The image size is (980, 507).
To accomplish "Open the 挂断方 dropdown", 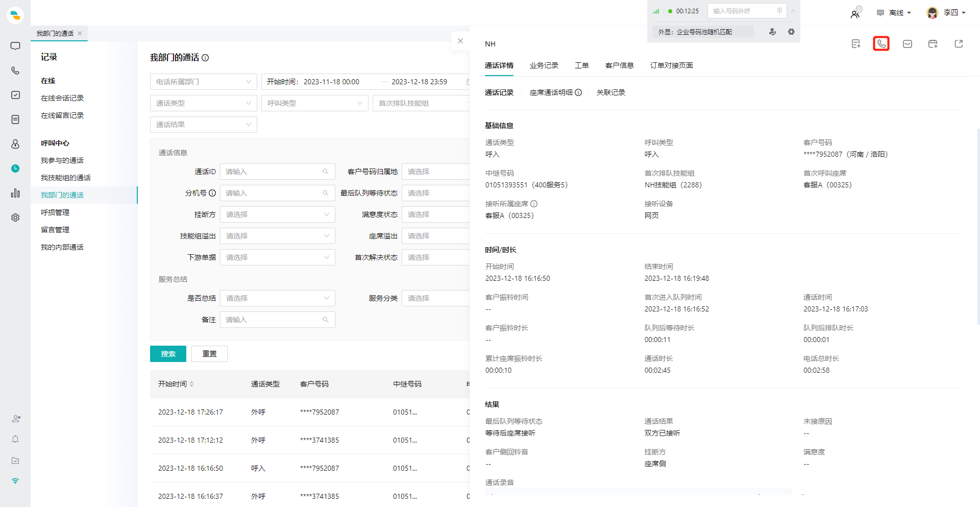I will pos(278,214).
